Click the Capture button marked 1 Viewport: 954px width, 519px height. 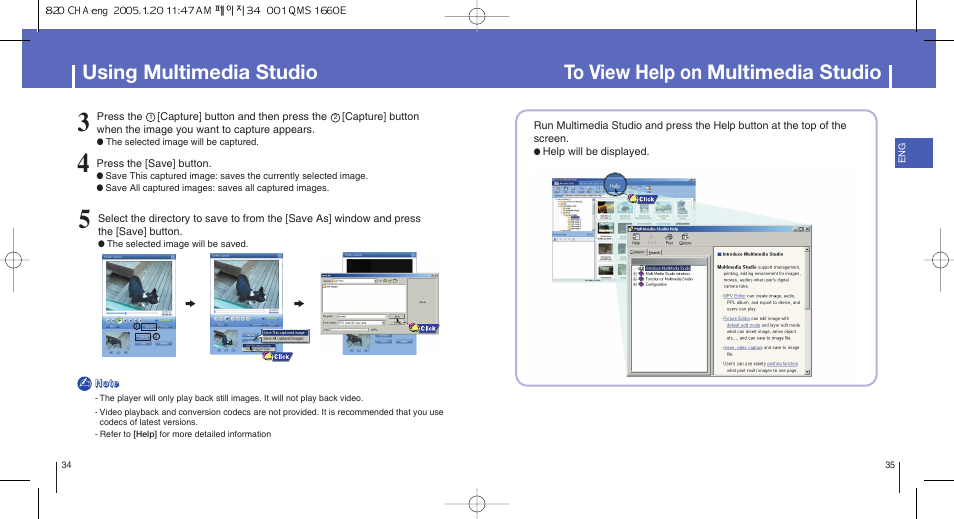pyautogui.click(x=149, y=327)
